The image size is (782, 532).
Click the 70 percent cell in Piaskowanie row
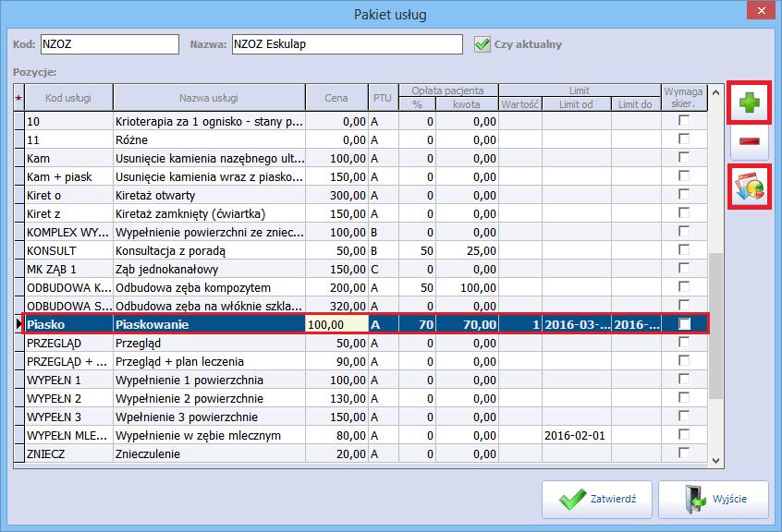click(417, 325)
